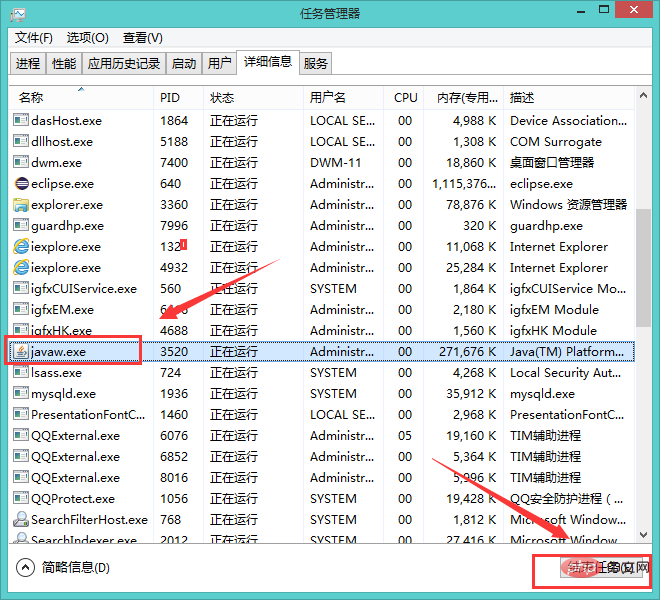Click QQExternal.exe icon for PID 6852
Screen dimensions: 660x600
point(21,456)
